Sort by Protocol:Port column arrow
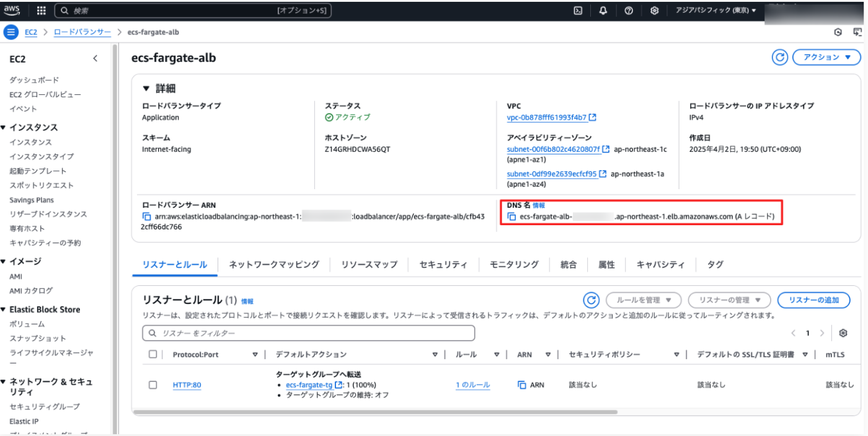This screenshot has height=436, width=868. [x=255, y=355]
